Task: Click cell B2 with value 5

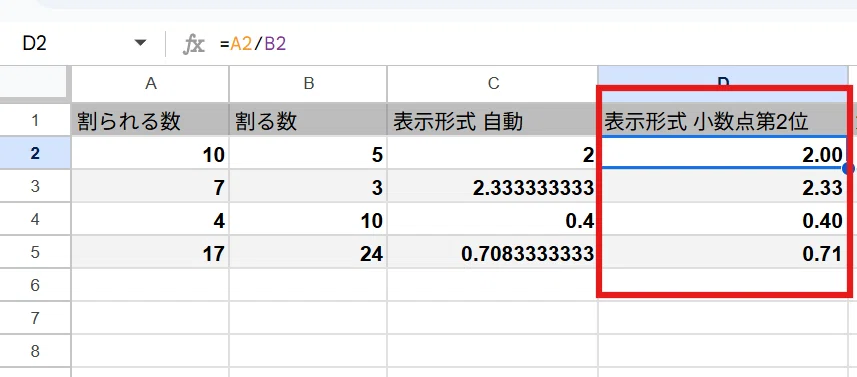Action: pyautogui.click(x=308, y=153)
